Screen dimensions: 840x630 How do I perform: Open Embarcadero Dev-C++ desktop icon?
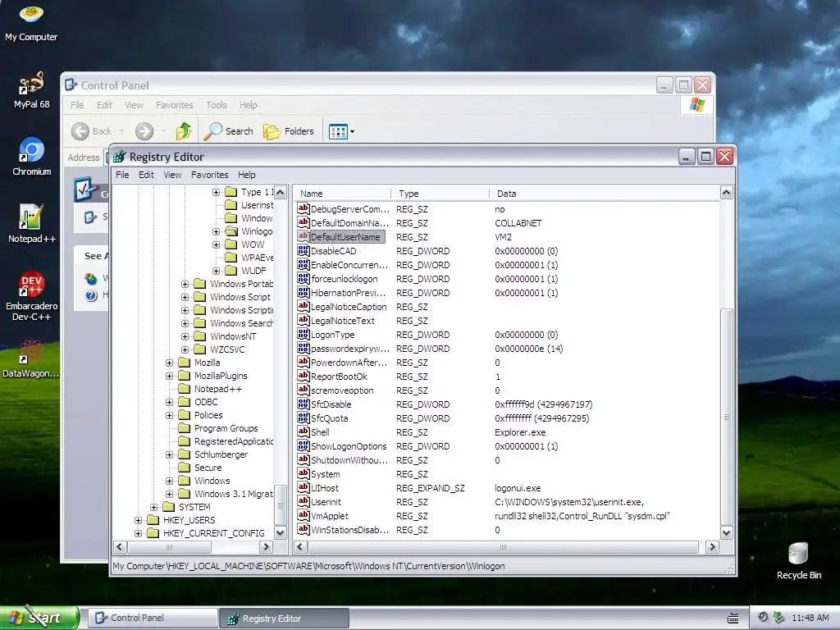pos(31,296)
